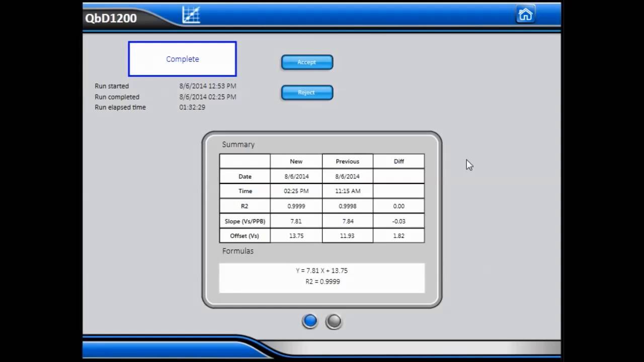Accept the calibration results
The image size is (644, 362).
pos(307,62)
